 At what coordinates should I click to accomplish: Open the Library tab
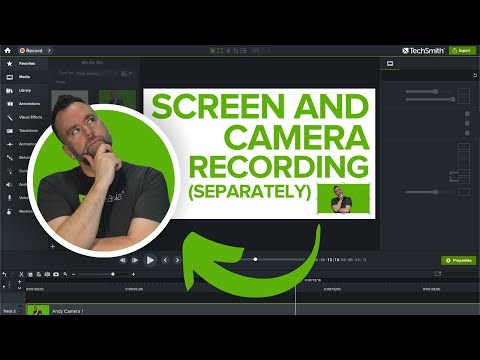24,90
